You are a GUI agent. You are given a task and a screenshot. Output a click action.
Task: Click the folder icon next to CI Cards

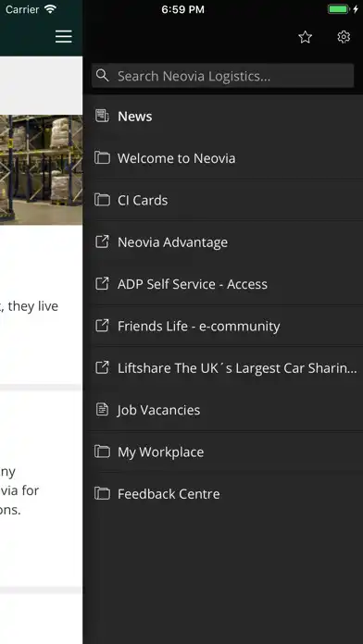(102, 200)
